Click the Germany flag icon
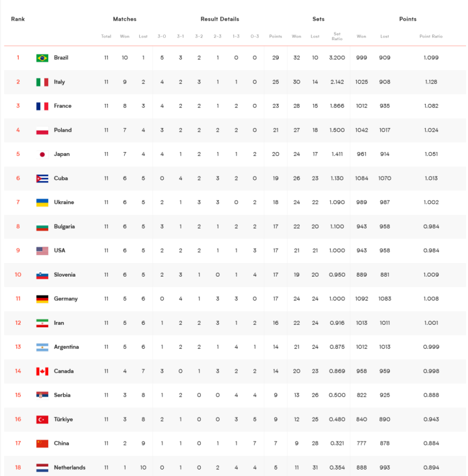The height and width of the screenshot is (476, 468). [x=42, y=299]
